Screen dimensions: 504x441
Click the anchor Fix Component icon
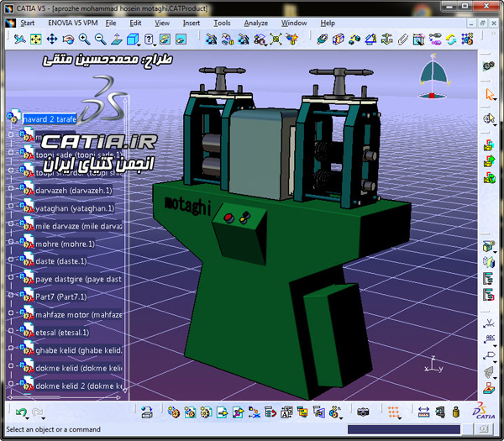pyautogui.click(x=386, y=39)
